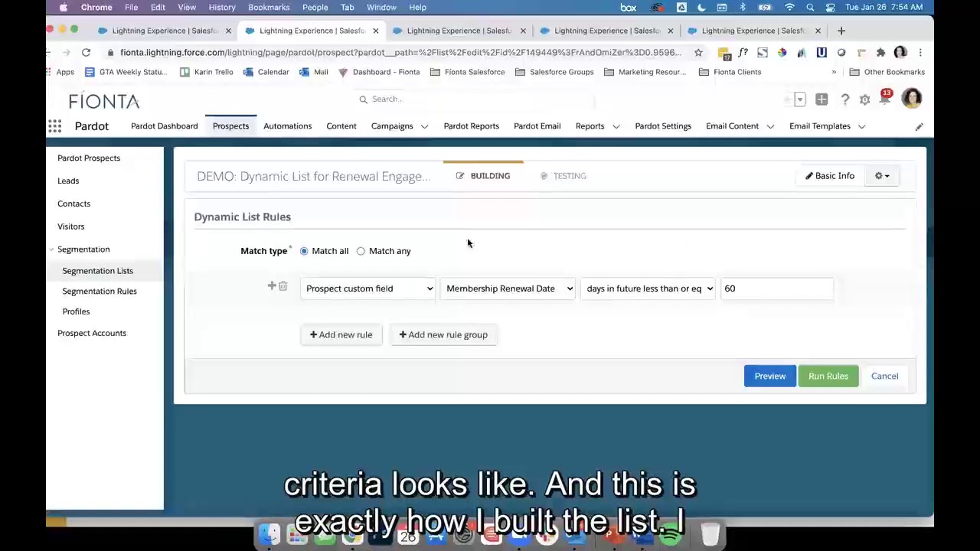Click the pencil icon to edit the nav bar

[x=919, y=126]
